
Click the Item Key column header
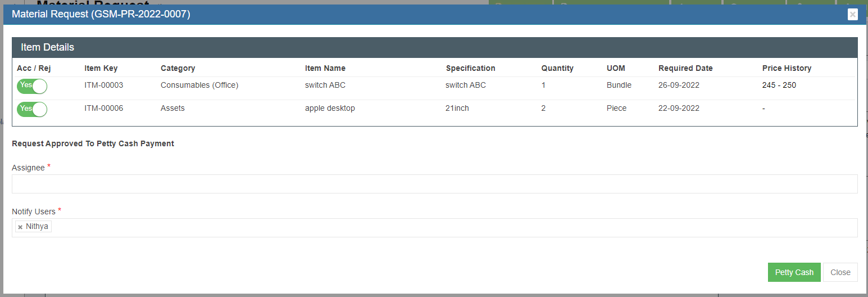101,68
